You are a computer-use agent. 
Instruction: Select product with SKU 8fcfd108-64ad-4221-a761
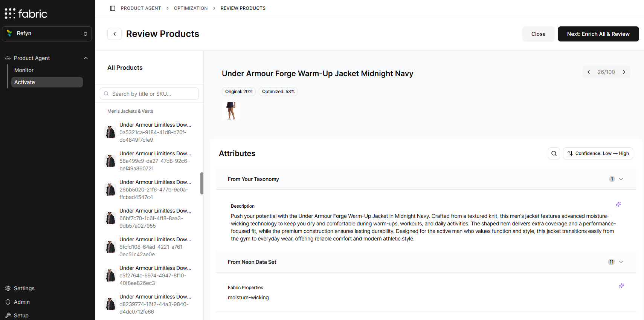point(149,247)
